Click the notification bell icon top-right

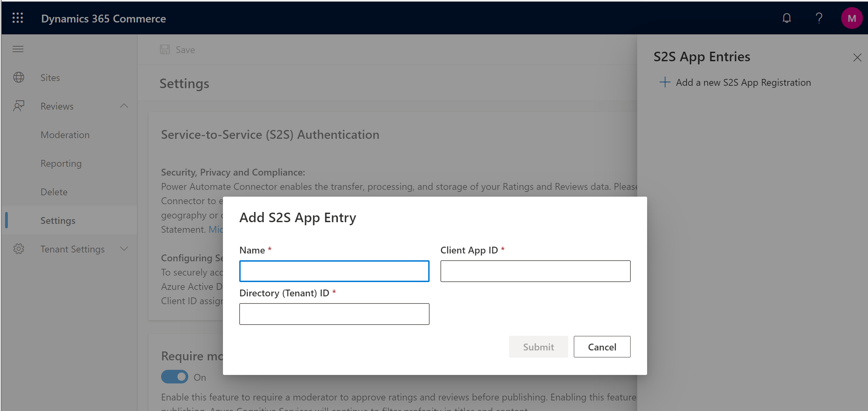point(787,18)
